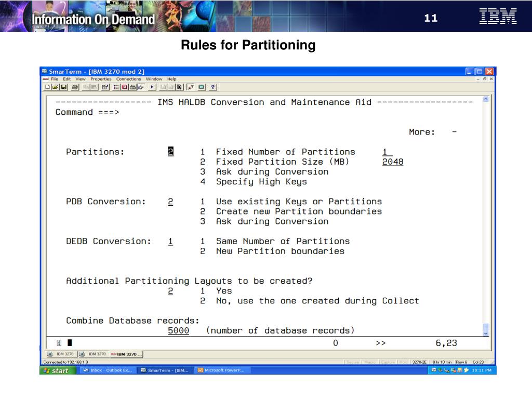The image size is (532, 399).
Task: Click the question mark Help icon
Action: [212, 87]
